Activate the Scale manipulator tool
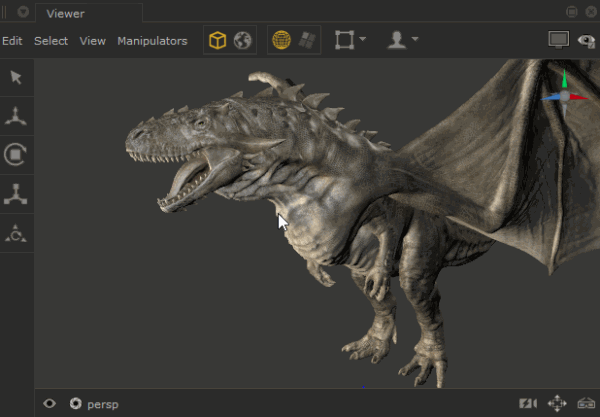 [16, 194]
